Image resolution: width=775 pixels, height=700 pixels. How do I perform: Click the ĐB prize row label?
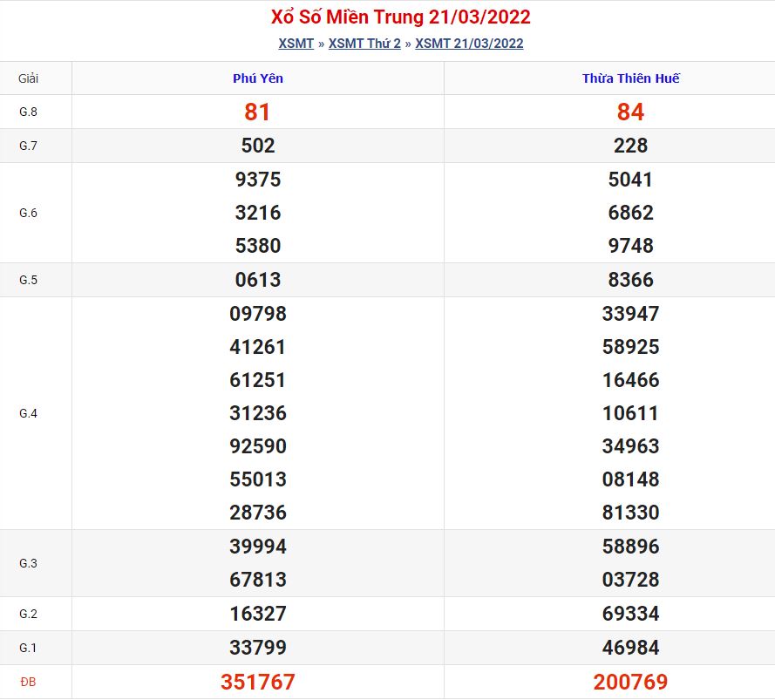tap(29, 682)
